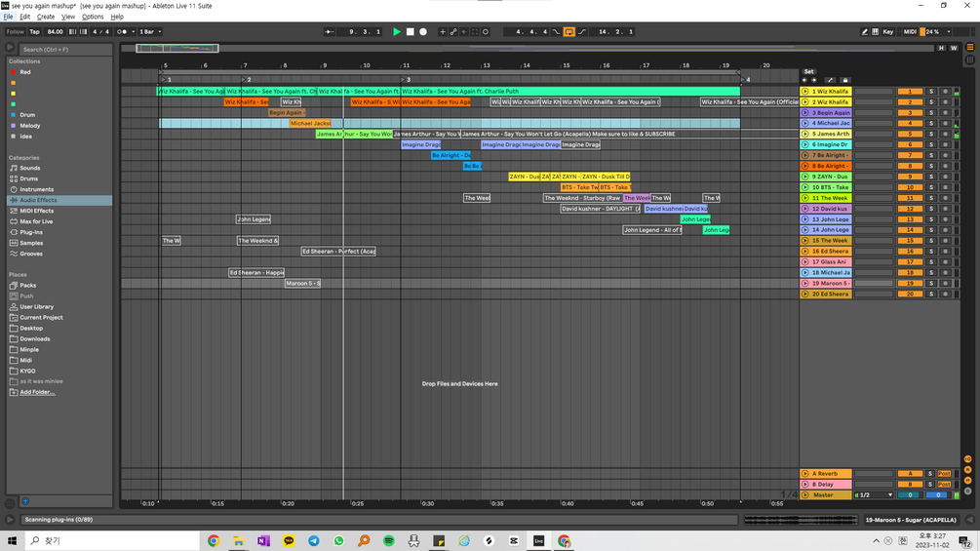980x551 pixels.
Task: Click the H optimize height button
Action: click(x=941, y=48)
